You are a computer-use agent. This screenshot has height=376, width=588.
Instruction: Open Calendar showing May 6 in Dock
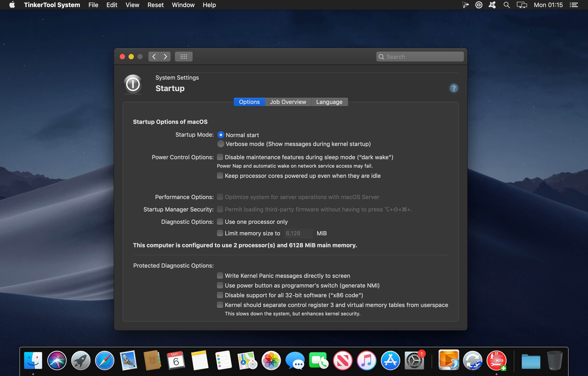click(176, 360)
